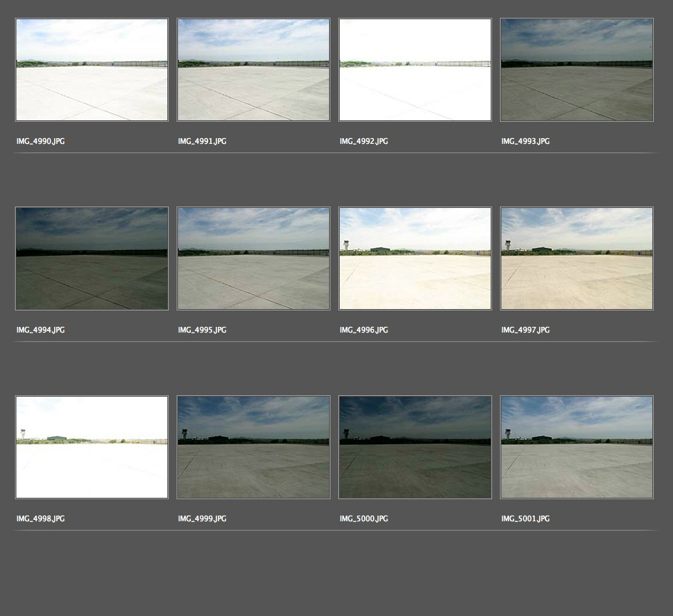673x616 pixels.
Task: Pick the dark IMG_4994.JPG thumbnail
Action: [92, 259]
